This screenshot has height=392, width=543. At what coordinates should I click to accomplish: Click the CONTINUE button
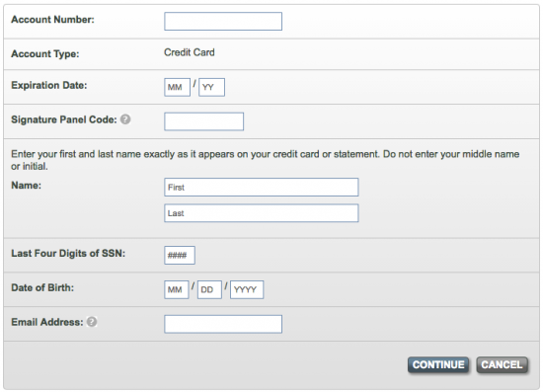[x=438, y=365]
